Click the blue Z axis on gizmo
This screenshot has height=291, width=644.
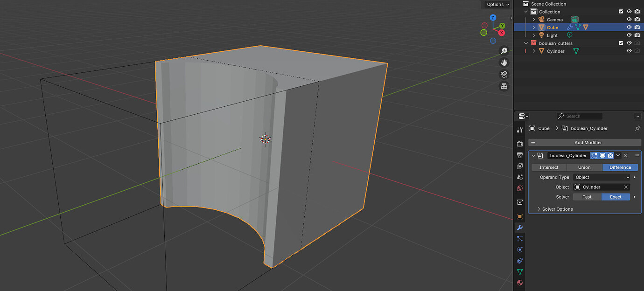pyautogui.click(x=492, y=18)
